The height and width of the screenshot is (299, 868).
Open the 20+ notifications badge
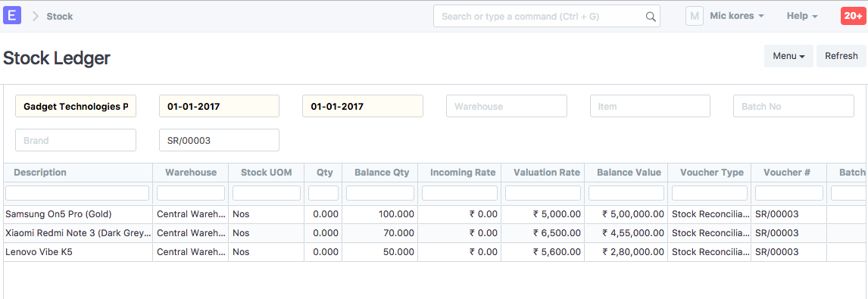pyautogui.click(x=853, y=16)
